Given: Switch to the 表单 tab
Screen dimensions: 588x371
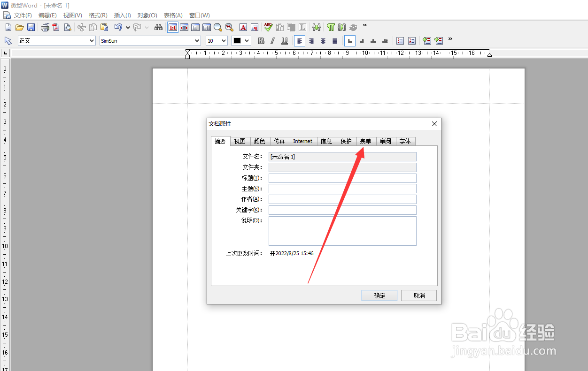Looking at the screenshot, I should click(366, 141).
